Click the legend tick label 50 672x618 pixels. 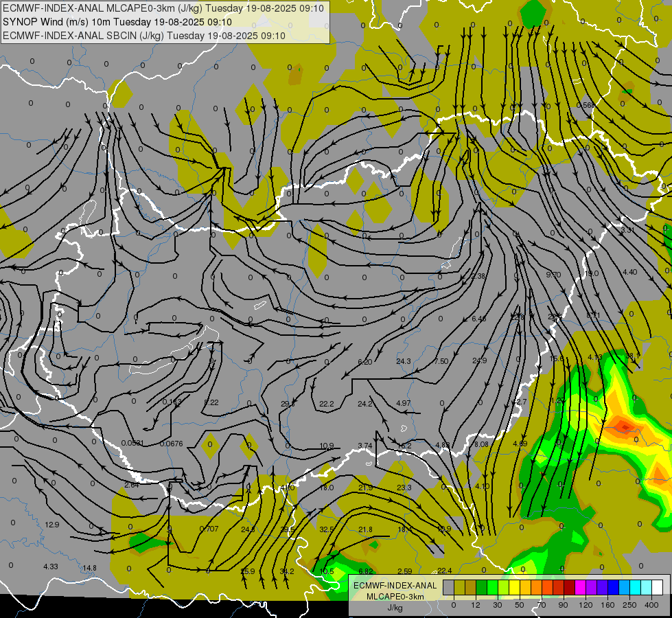coord(519,605)
